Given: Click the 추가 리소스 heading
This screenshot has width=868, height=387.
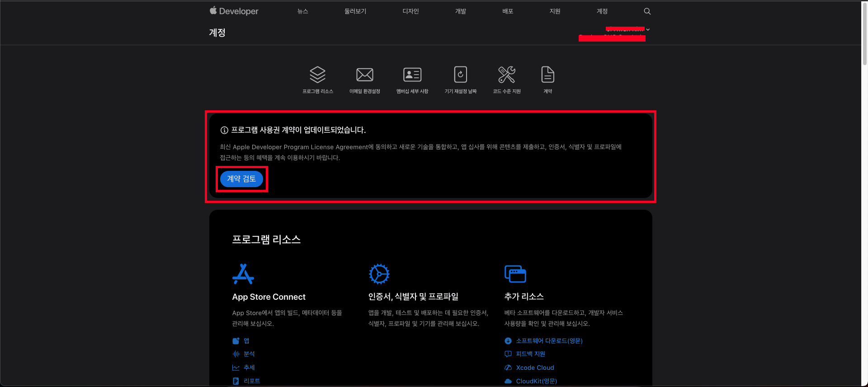Looking at the screenshot, I should [x=524, y=297].
